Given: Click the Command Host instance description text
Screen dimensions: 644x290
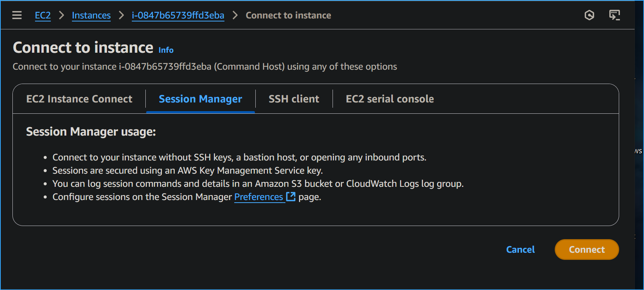Looking at the screenshot, I should (204, 67).
